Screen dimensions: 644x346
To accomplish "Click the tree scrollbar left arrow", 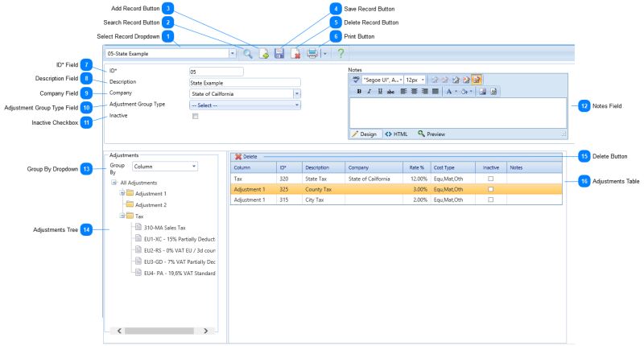I will [119, 331].
